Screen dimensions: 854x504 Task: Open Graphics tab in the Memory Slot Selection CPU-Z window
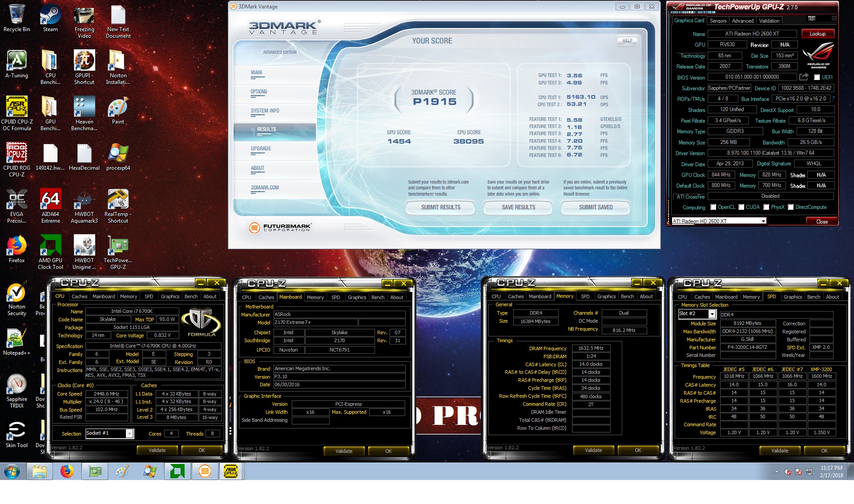tap(793, 296)
